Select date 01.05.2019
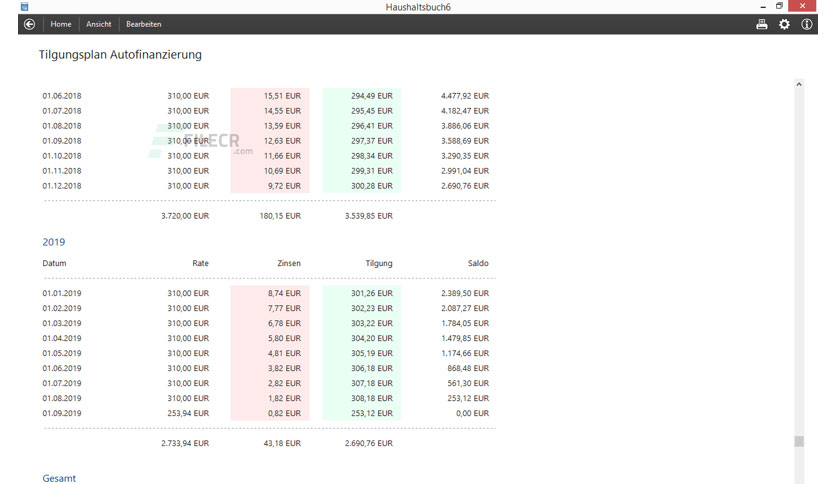This screenshot has height=484, width=836. pyautogui.click(x=62, y=353)
